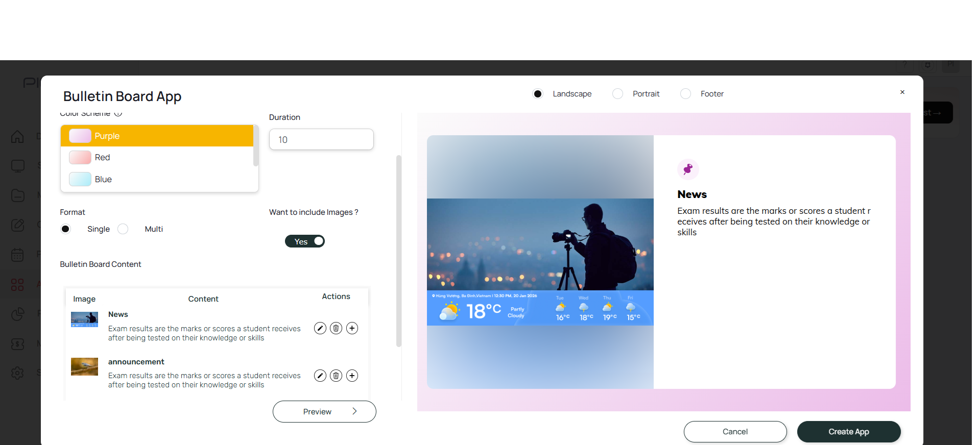Image resolution: width=980 pixels, height=445 pixels.
Task: Click the edit pencil icon for News row
Action: point(320,328)
